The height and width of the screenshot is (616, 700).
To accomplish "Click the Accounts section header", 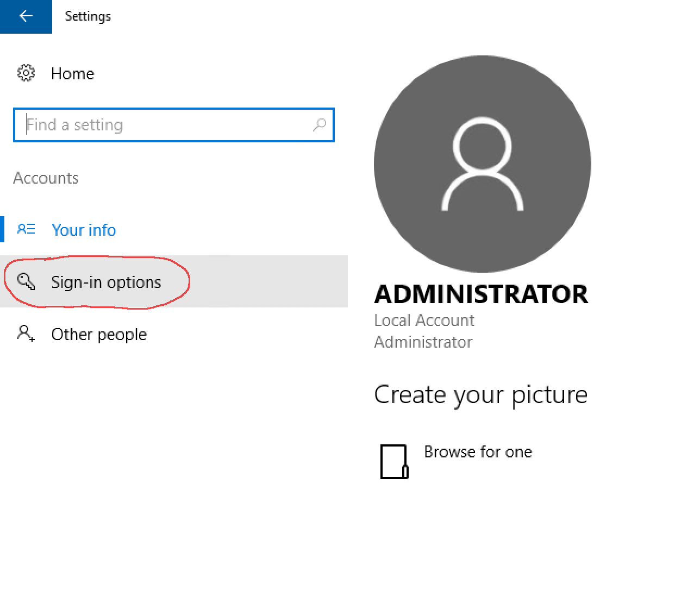I will 46,178.
